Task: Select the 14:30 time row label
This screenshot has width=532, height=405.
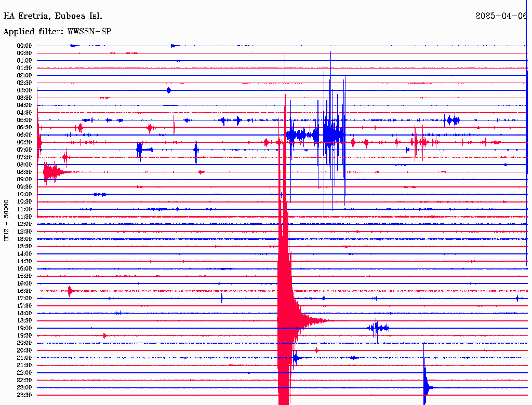Action: (24, 262)
